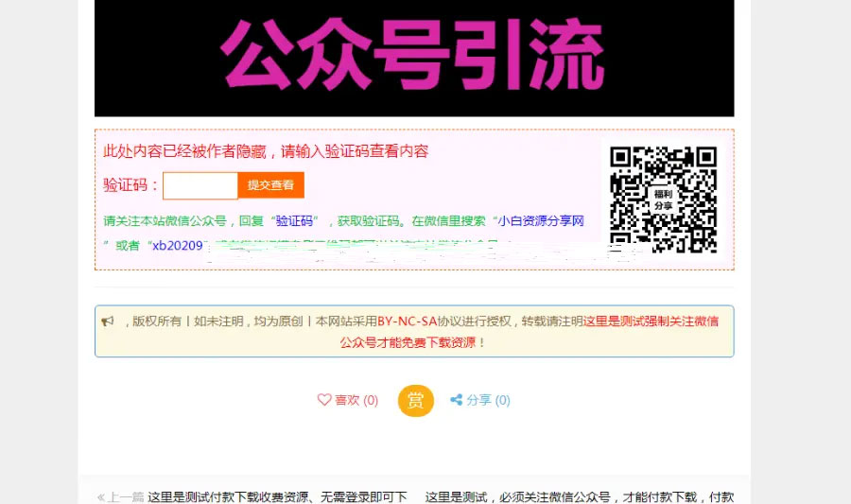This screenshot has width=851, height=504.
Task: Click the 分享 (0) share icon
Action: pyautogui.click(x=457, y=400)
